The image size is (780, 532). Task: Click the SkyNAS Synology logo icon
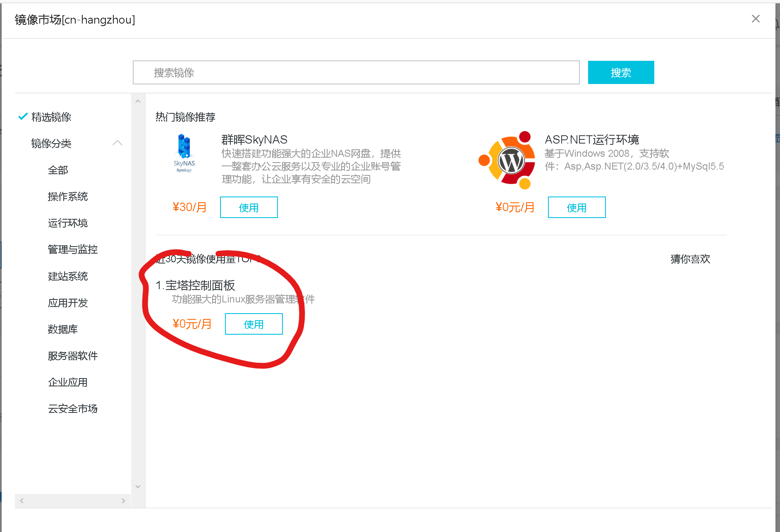[184, 153]
